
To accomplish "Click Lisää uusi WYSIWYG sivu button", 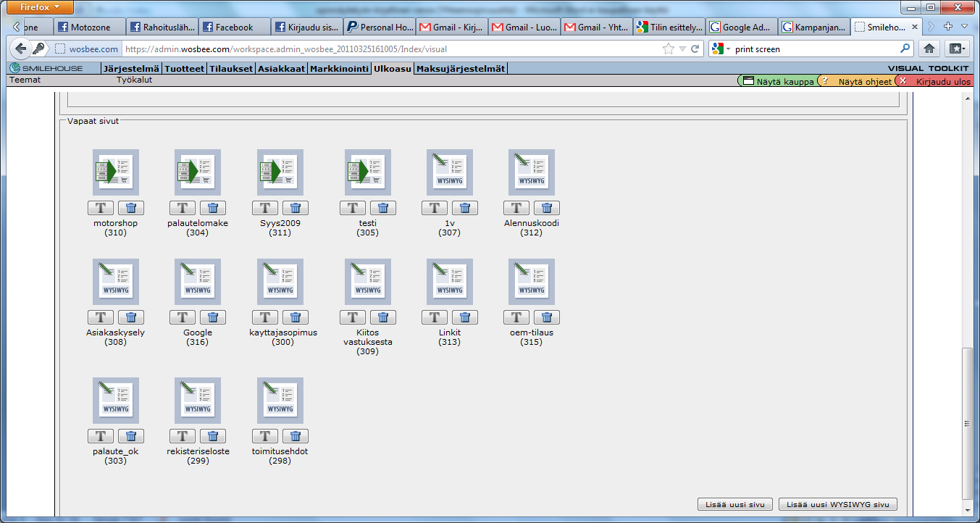I will (838, 504).
